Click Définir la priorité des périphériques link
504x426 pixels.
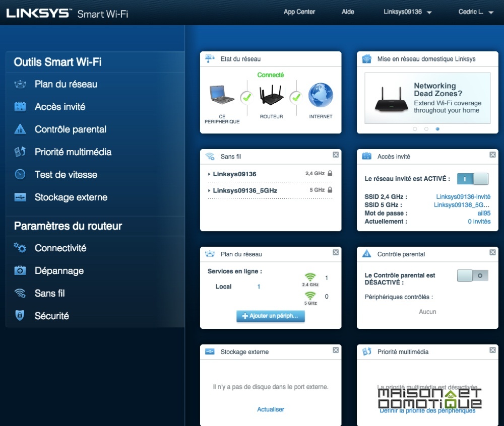point(427,410)
